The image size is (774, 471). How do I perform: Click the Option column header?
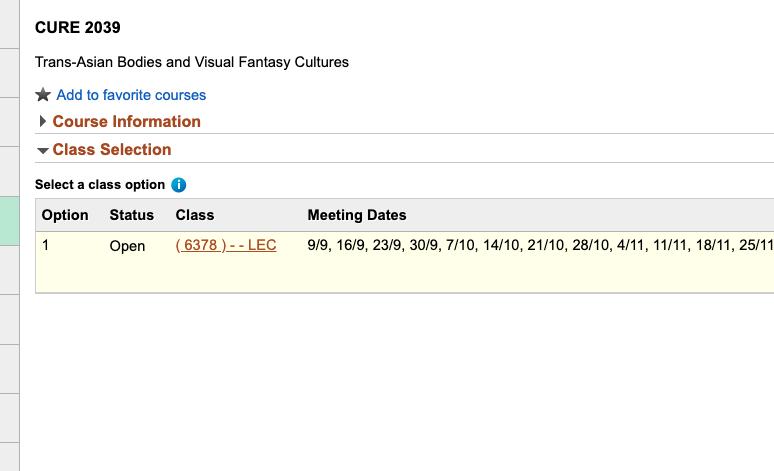[x=65, y=215]
